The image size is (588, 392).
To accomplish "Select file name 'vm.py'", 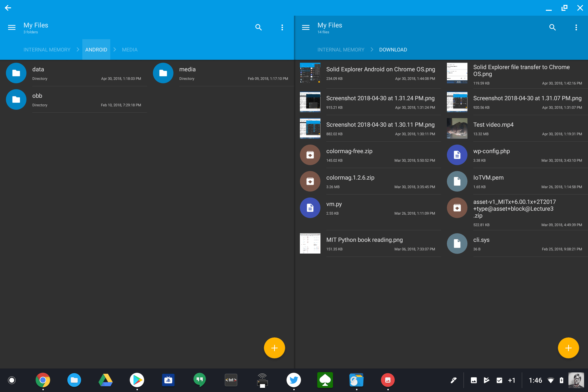I will tap(334, 204).
